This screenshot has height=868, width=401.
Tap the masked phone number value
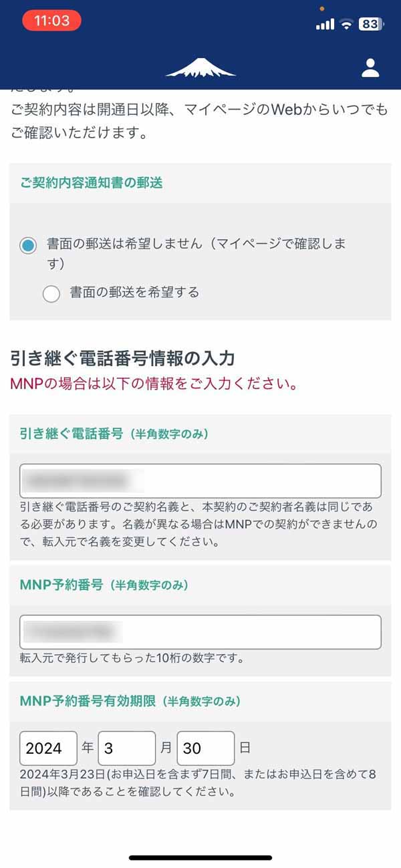pyautogui.click(x=80, y=480)
